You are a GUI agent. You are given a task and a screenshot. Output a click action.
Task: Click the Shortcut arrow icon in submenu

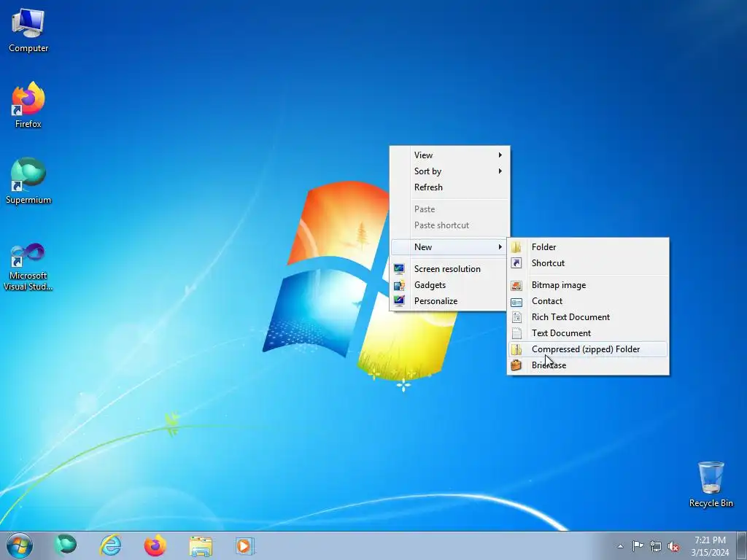pyautogui.click(x=516, y=263)
